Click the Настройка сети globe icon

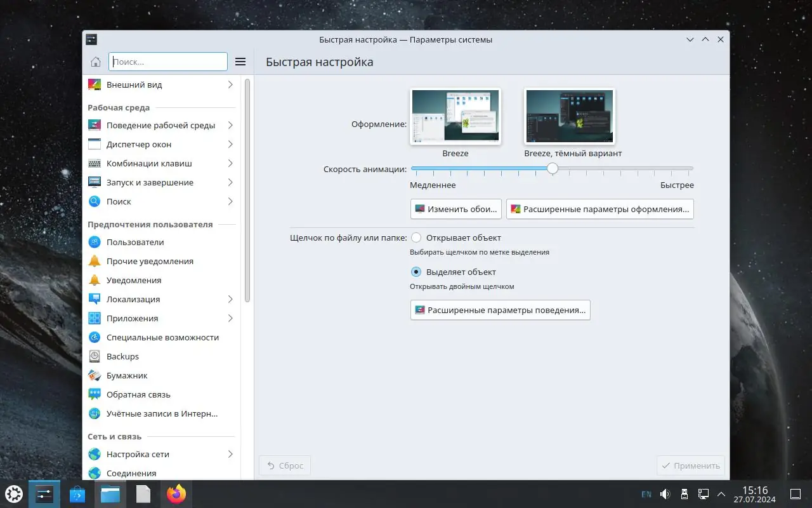[95, 454]
